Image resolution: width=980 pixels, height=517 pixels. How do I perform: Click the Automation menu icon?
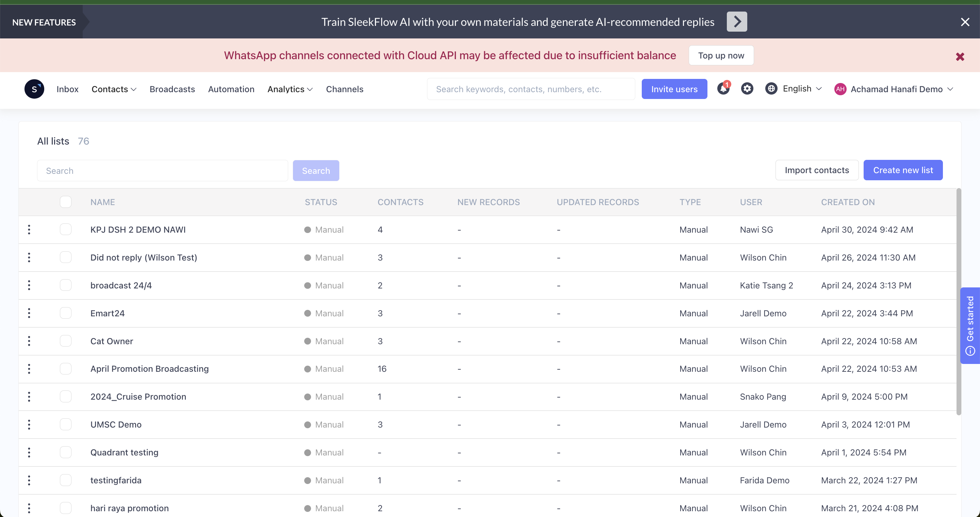231,89
